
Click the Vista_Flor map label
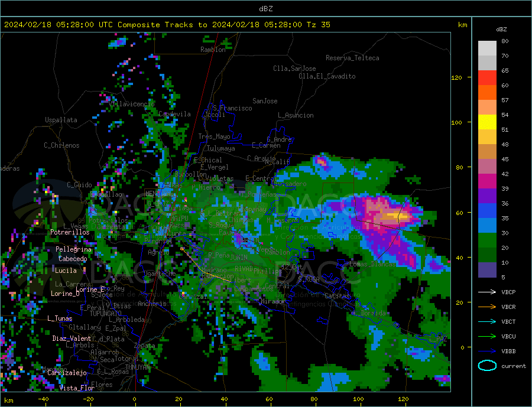pyautogui.click(x=77, y=388)
